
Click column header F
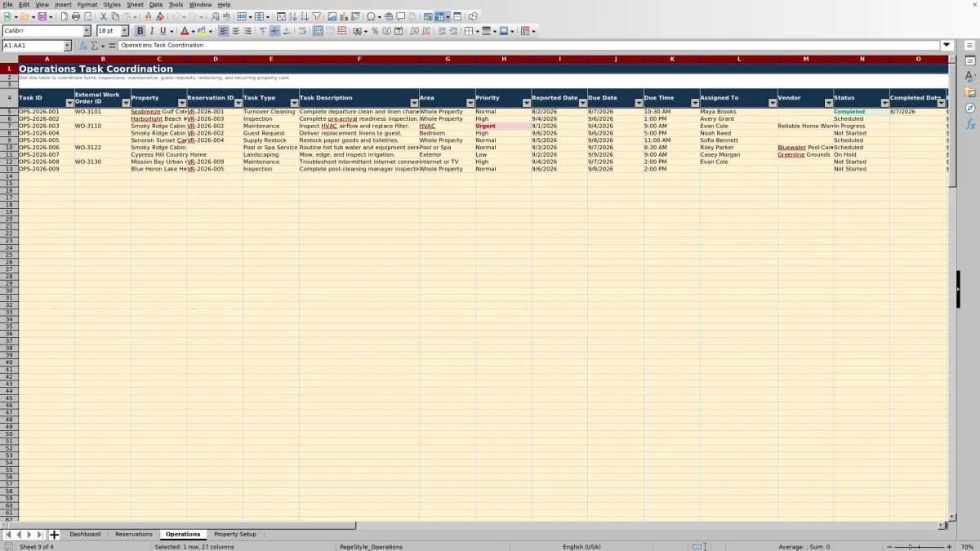pos(359,59)
